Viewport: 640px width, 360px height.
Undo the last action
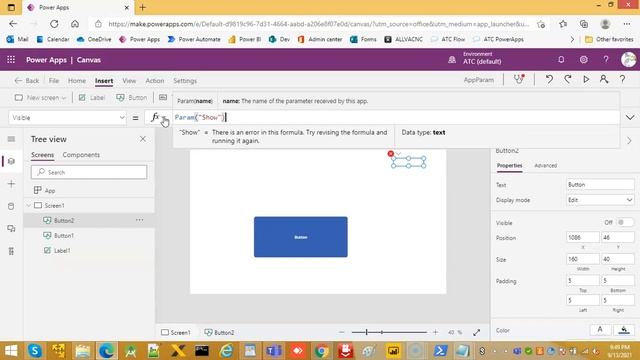549,80
